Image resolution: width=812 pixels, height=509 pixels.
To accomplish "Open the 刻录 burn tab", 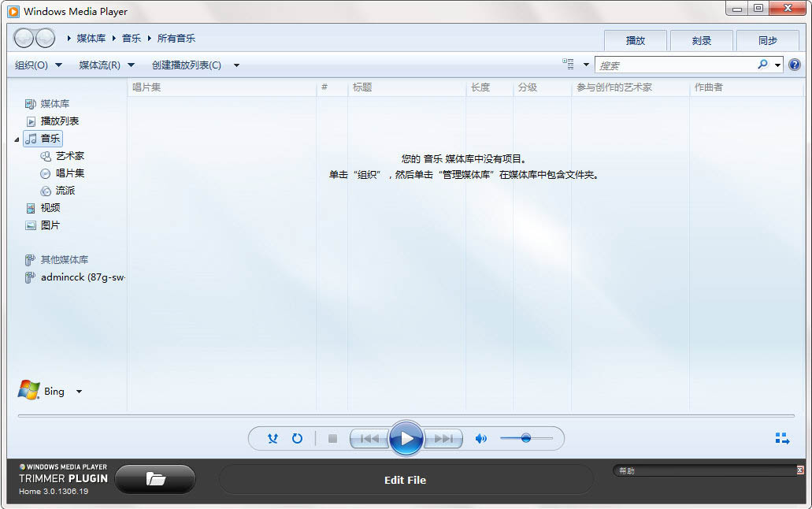I will [702, 40].
